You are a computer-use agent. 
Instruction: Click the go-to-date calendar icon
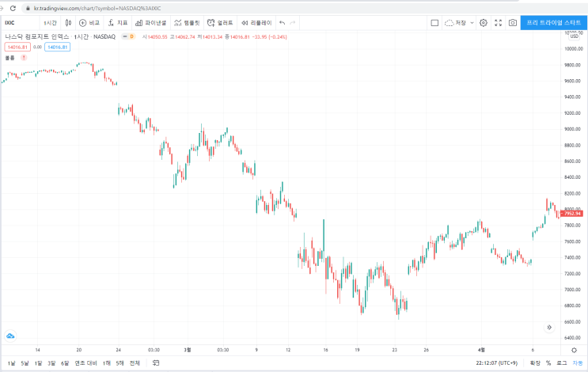pos(156,363)
